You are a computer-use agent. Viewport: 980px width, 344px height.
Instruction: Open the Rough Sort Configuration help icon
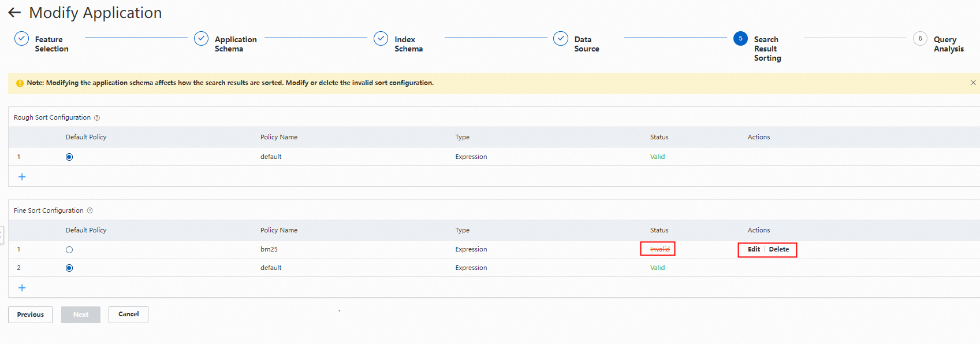(97, 118)
